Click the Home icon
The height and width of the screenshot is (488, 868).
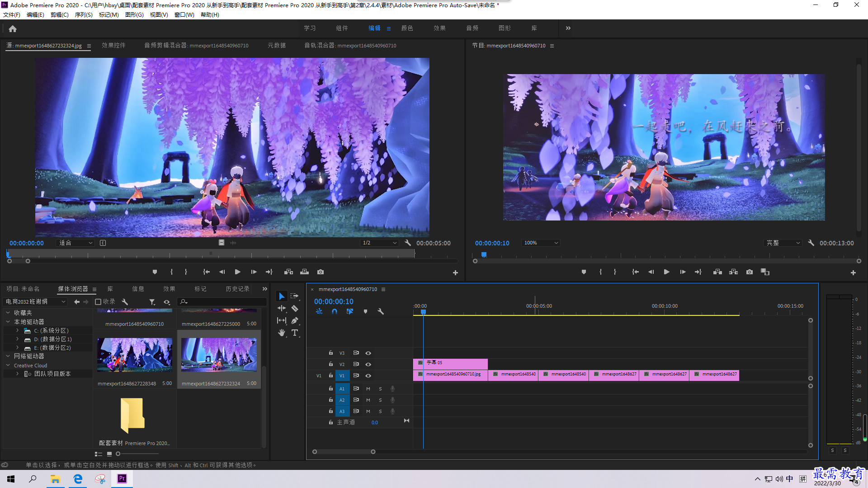click(x=13, y=28)
